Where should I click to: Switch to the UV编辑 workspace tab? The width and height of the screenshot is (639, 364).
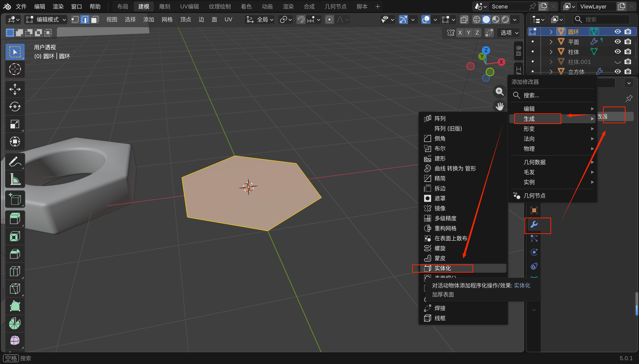[189, 6]
